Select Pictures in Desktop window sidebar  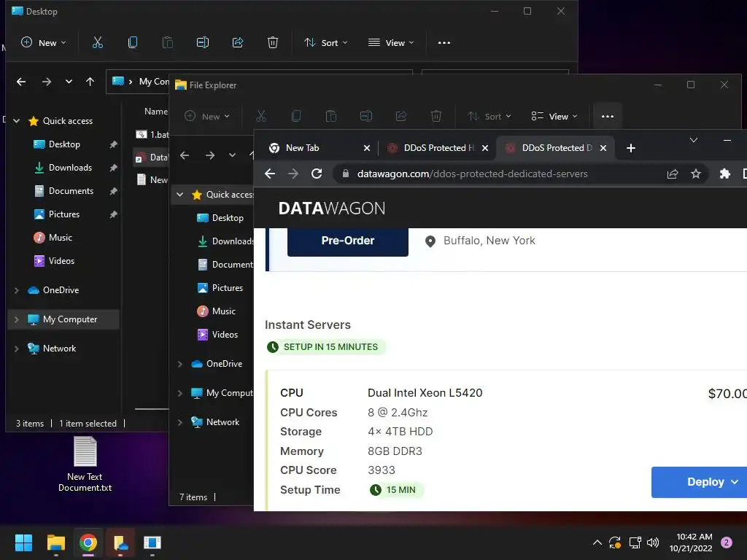(x=64, y=214)
